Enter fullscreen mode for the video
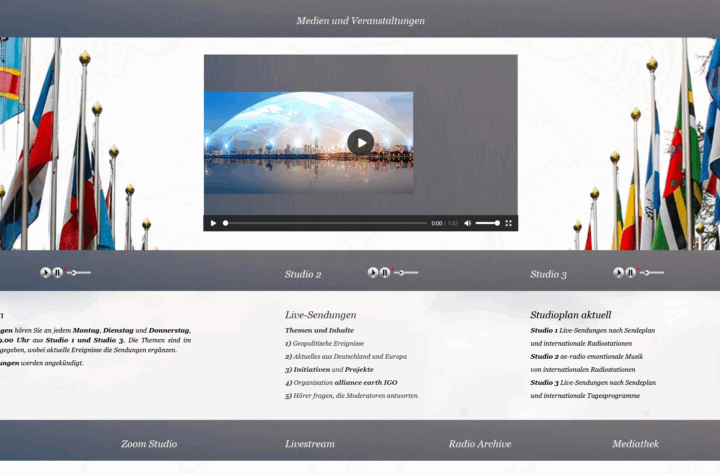The width and height of the screenshot is (720, 475). (x=508, y=223)
